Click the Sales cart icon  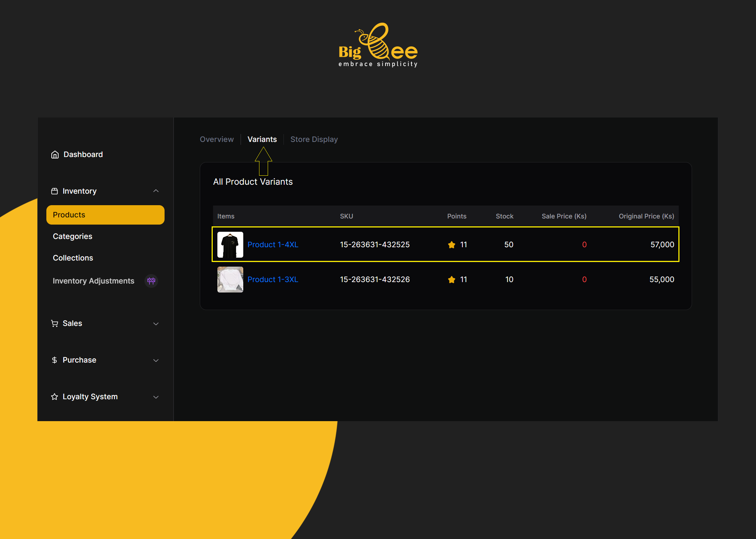coord(55,323)
